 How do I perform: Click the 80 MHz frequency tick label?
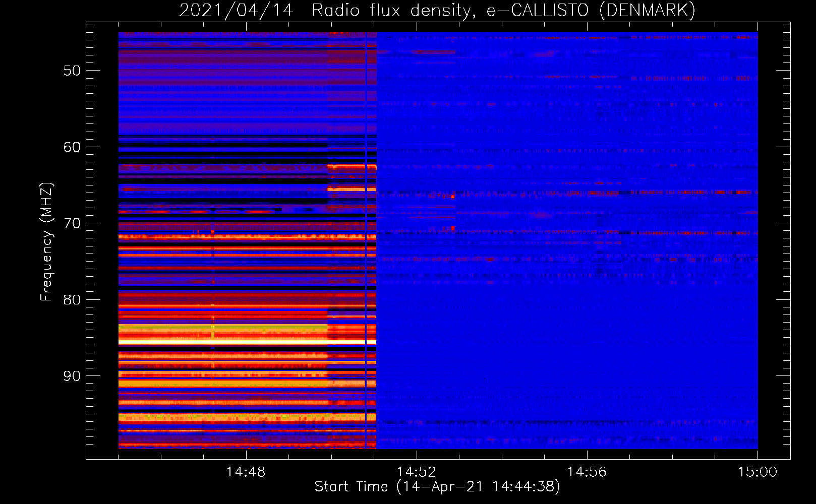[x=72, y=300]
